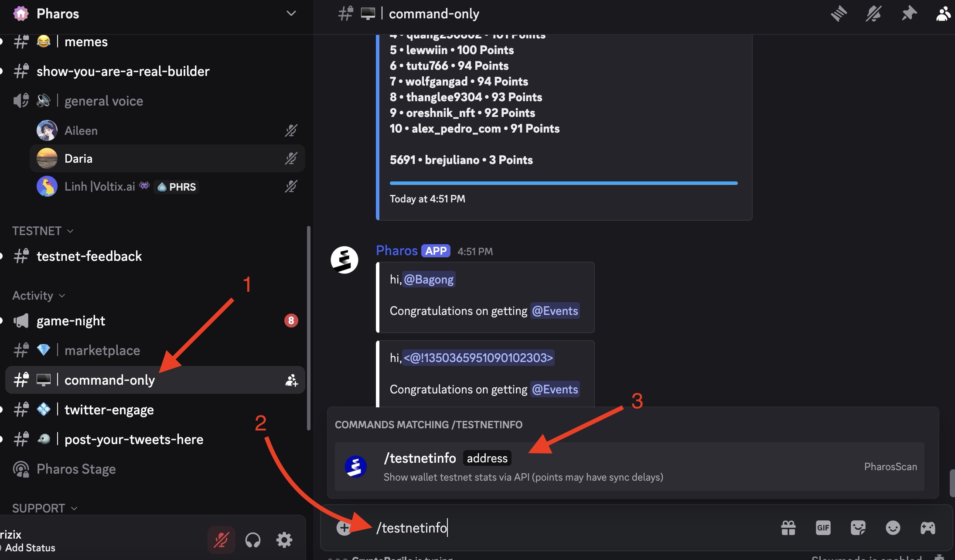
Task: Click the chat area scrollbar thumb
Action: (952, 483)
